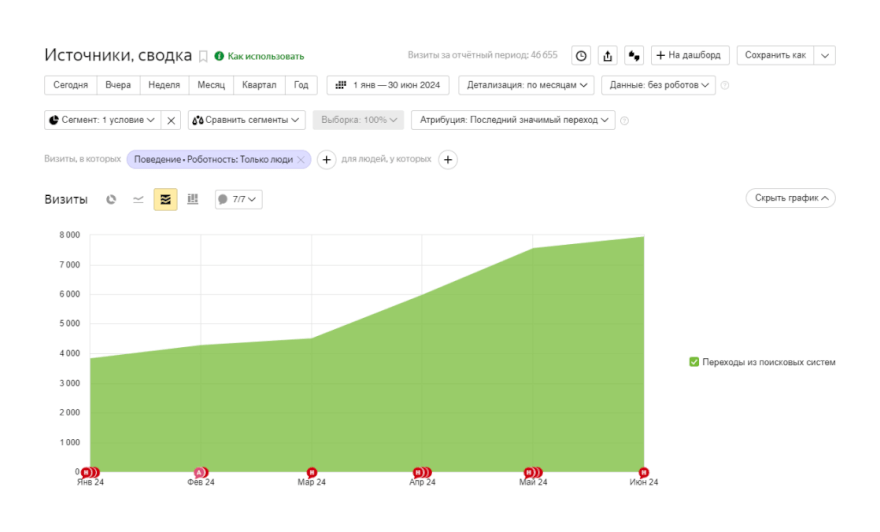Image resolution: width=880 pixels, height=532 pixels.
Task: Click the export/share report icon
Action: pyautogui.click(x=607, y=55)
